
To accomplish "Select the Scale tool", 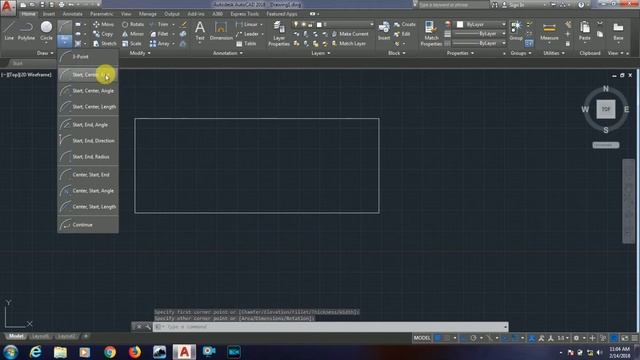I will point(131,43).
